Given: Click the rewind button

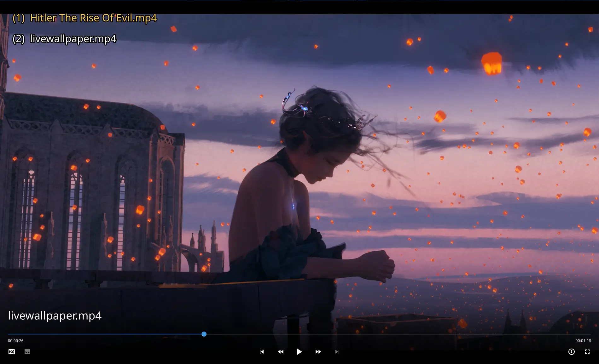Looking at the screenshot, I should tap(280, 352).
